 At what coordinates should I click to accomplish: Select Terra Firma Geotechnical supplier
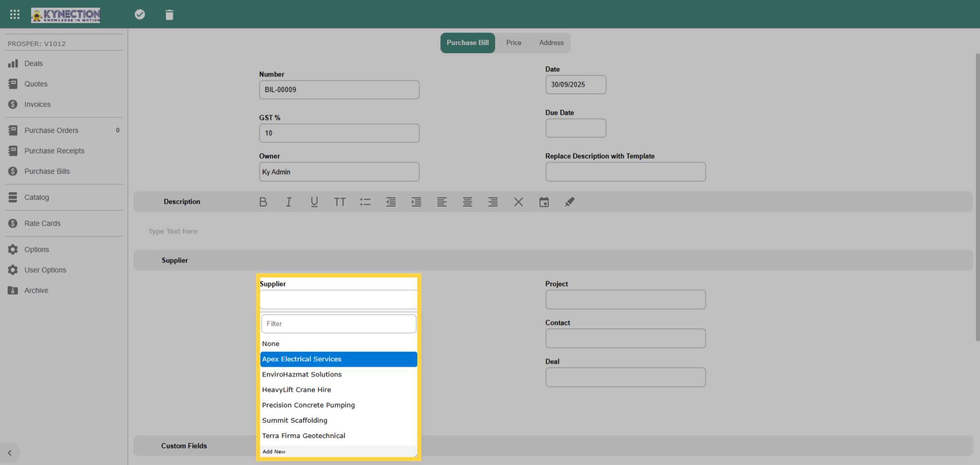point(339,436)
